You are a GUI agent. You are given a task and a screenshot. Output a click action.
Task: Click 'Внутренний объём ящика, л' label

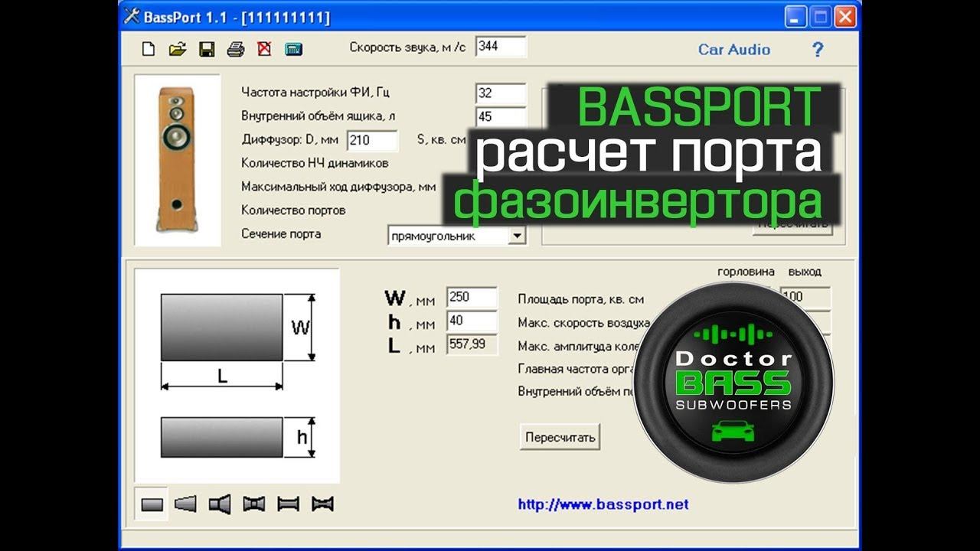318,116
